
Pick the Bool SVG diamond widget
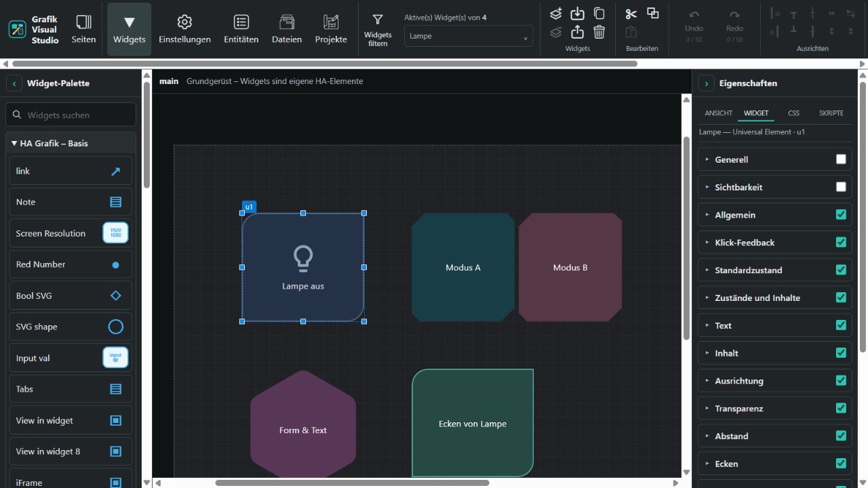coord(71,296)
